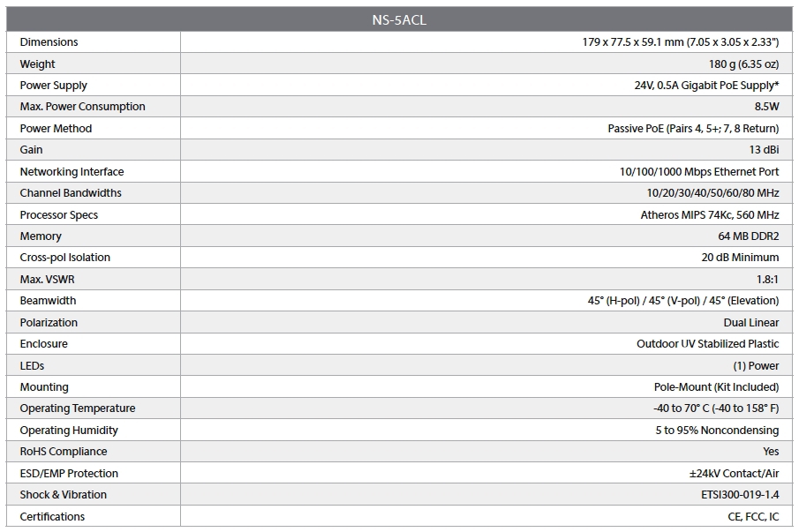Click the NS-5ACL table header
The width and height of the screenshot is (799, 532).
[399, 19]
